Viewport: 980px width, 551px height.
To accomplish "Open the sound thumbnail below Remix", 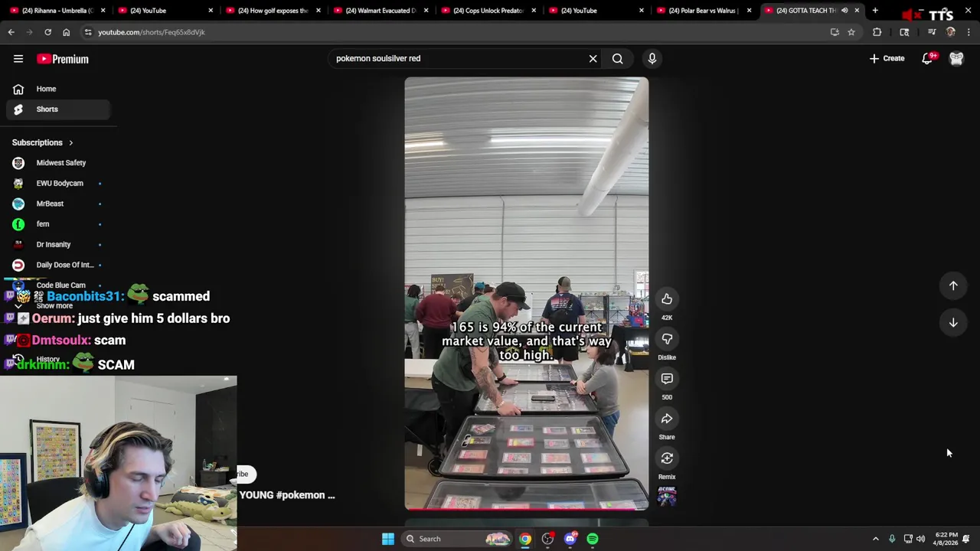I will (667, 497).
